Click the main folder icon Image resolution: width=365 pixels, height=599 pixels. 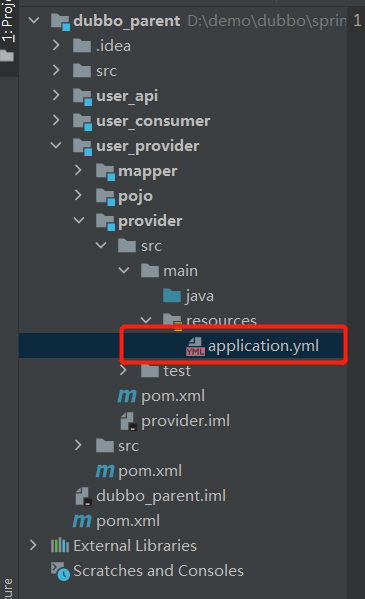(x=150, y=271)
